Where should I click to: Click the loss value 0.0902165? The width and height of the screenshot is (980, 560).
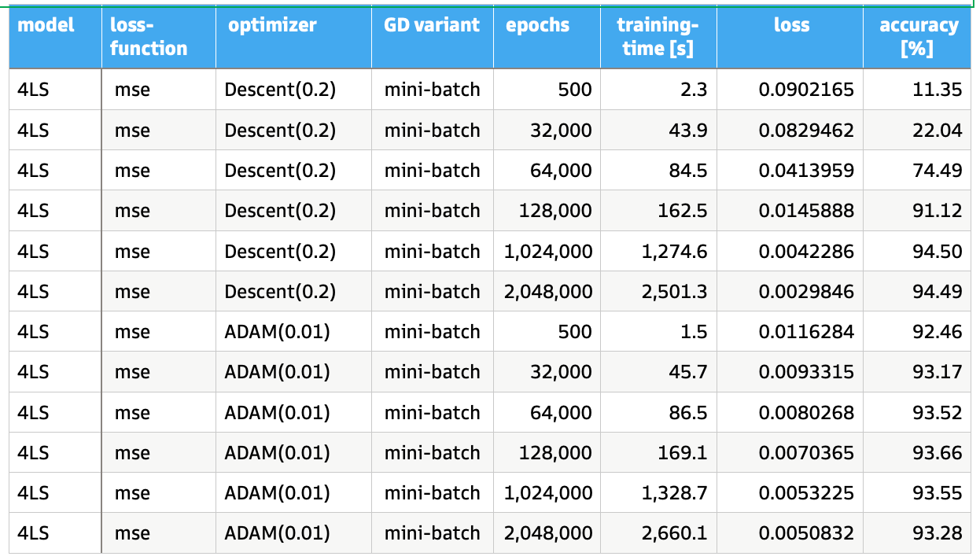click(x=806, y=90)
